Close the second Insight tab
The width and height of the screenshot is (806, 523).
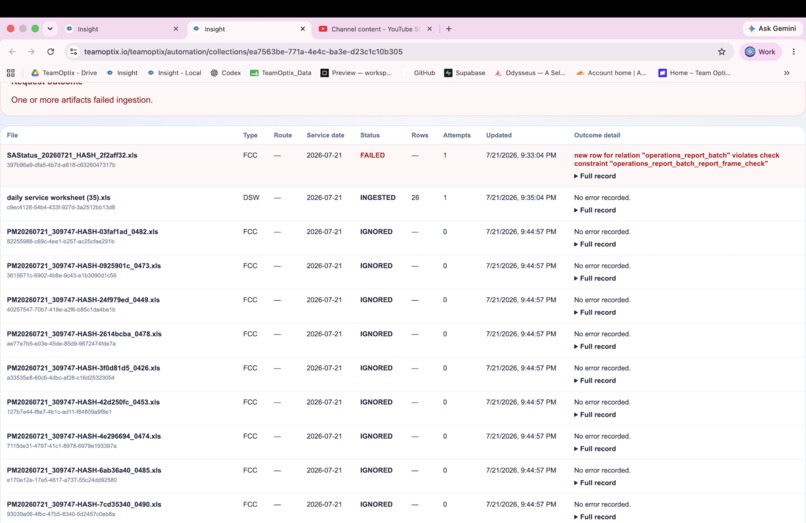[x=303, y=29]
